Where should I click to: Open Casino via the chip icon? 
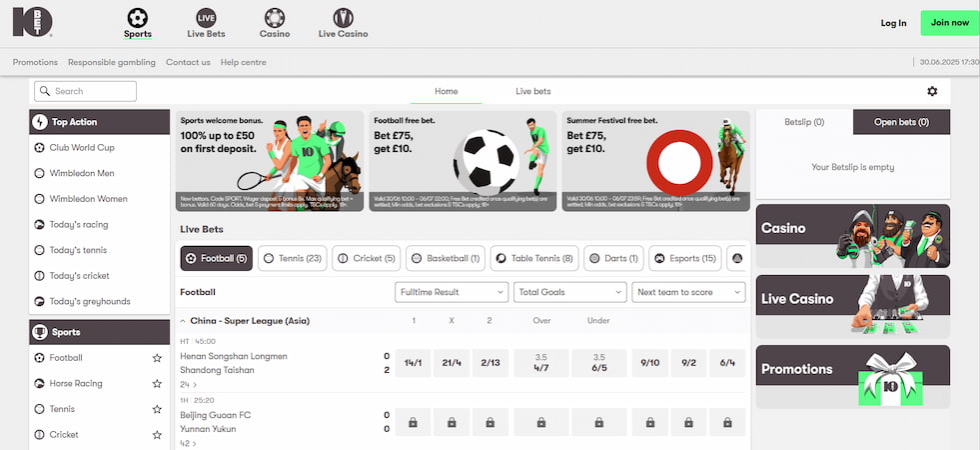point(275,18)
